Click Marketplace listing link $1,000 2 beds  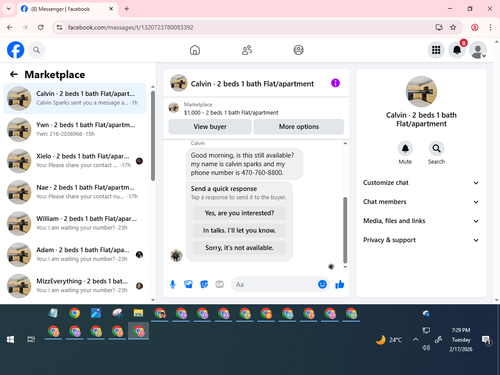231,113
